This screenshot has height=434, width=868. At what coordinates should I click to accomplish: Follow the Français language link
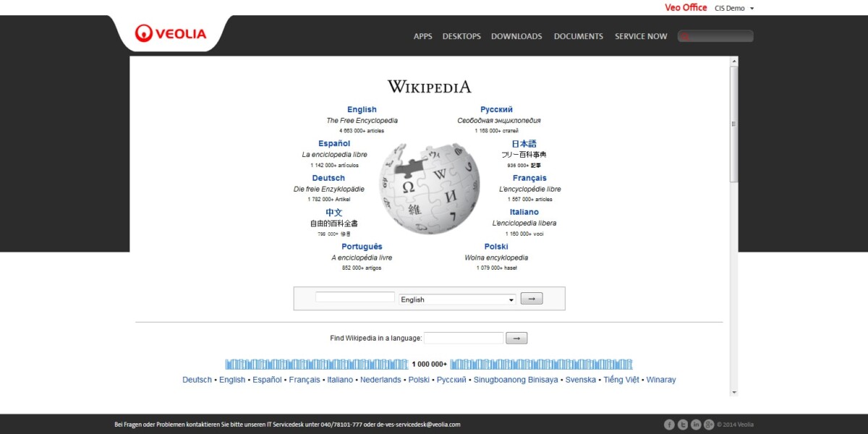point(529,178)
